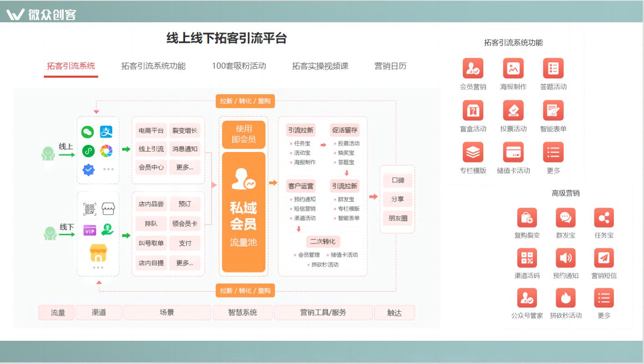Viewport: 644px width, 364px height.
Task: Select the 公众号管家 icon
Action: (527, 298)
